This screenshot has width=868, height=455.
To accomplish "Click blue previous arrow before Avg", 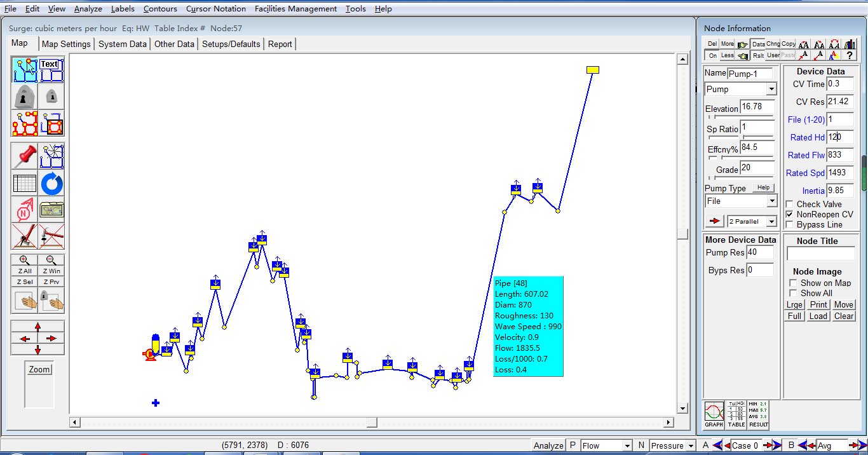I will click(x=803, y=445).
